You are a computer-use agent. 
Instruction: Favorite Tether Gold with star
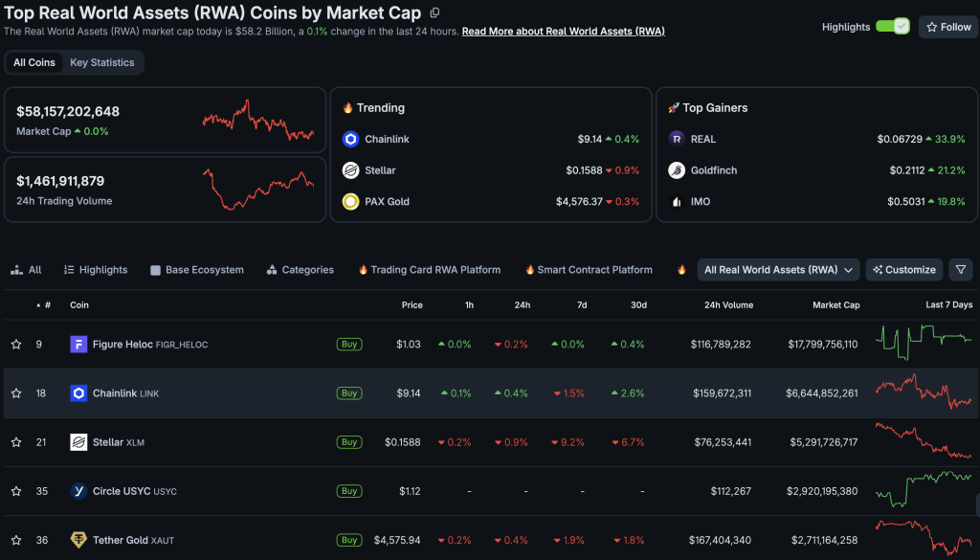[17, 540]
